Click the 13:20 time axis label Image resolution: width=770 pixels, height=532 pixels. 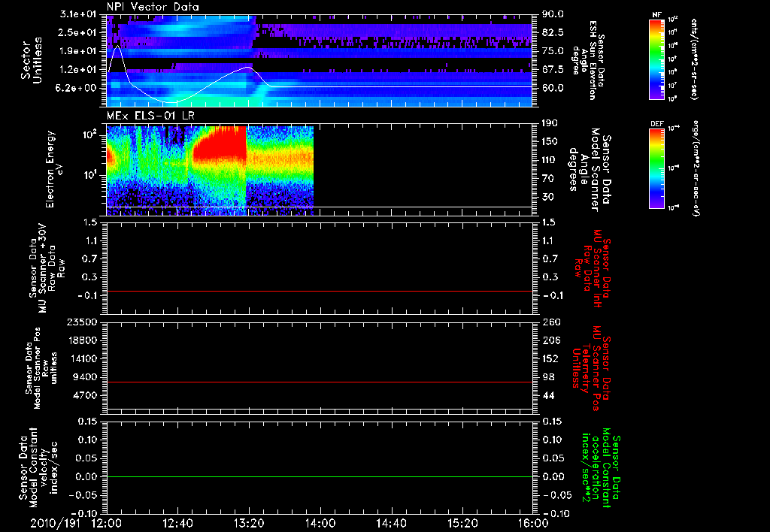[x=249, y=523]
